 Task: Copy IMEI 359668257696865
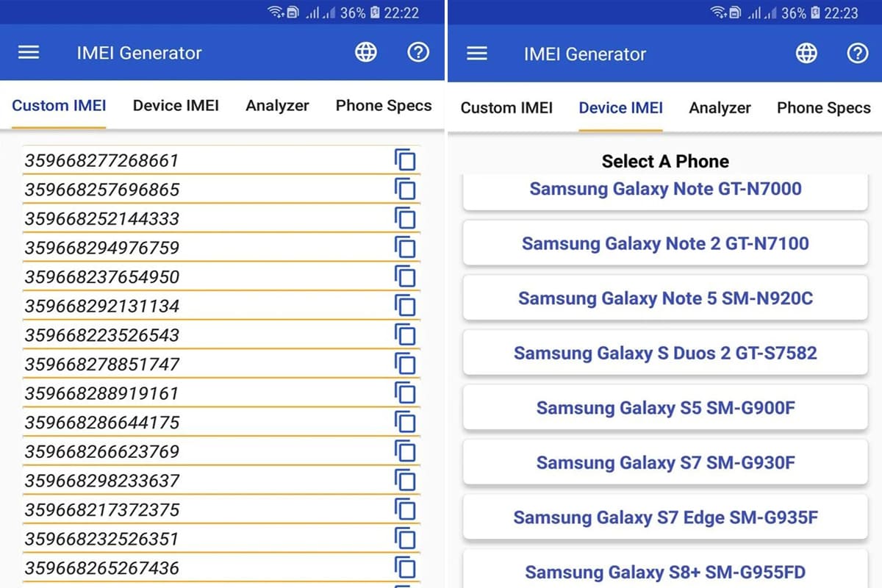405,189
